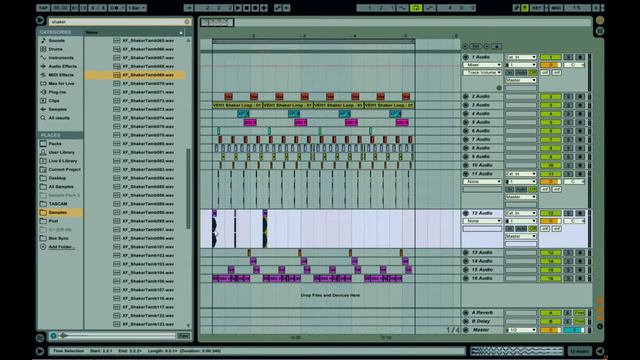Click the transport Stop button
The image size is (640, 360).
click(247, 8)
